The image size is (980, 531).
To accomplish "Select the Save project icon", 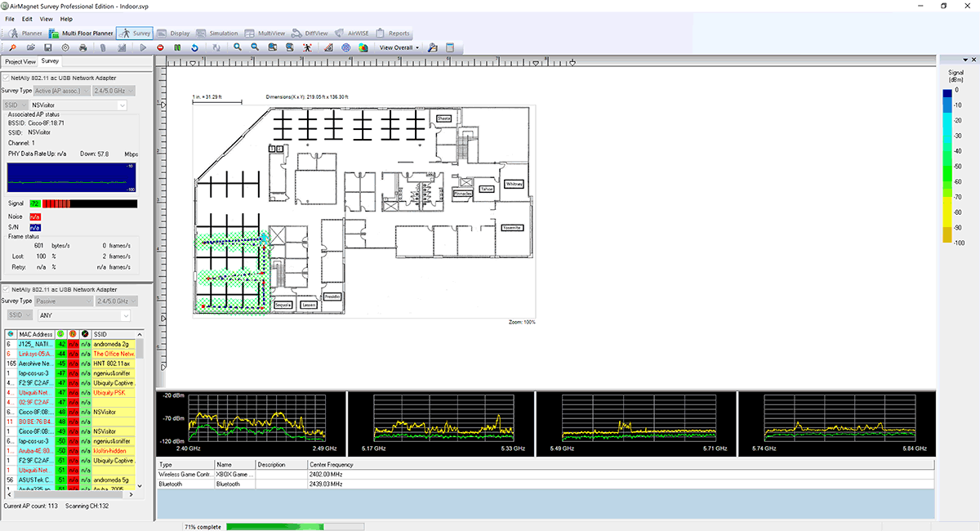I will point(48,47).
